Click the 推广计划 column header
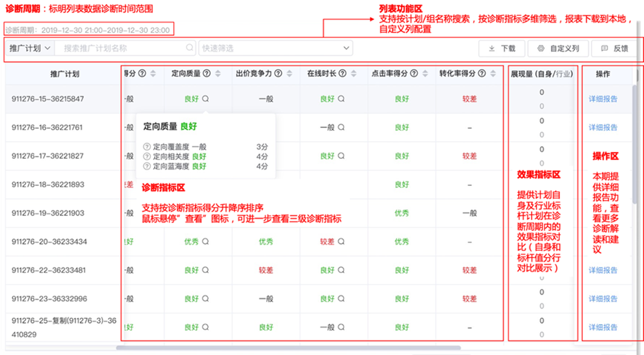The image size is (644, 355). (x=64, y=74)
